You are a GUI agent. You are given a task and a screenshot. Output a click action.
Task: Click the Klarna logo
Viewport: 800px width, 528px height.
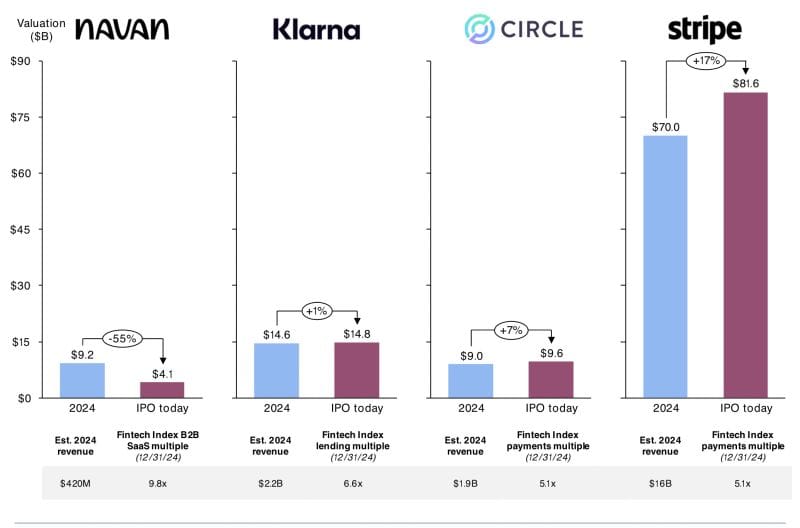(316, 29)
